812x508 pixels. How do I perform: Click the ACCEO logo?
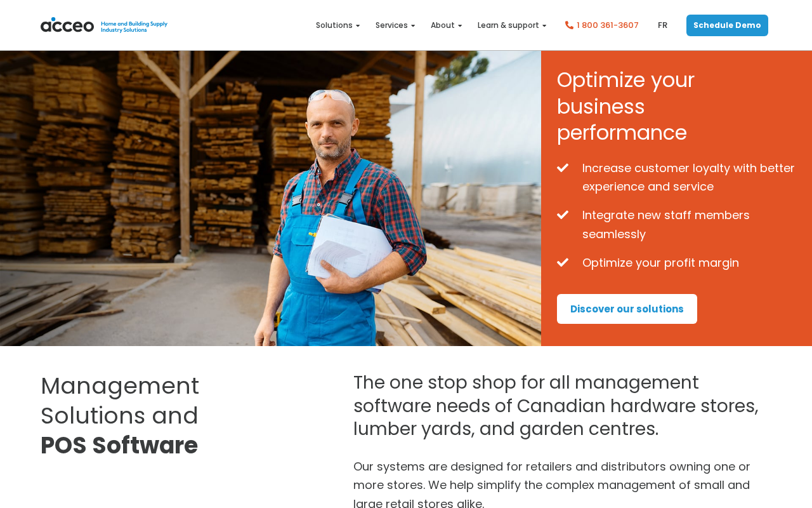(104, 25)
